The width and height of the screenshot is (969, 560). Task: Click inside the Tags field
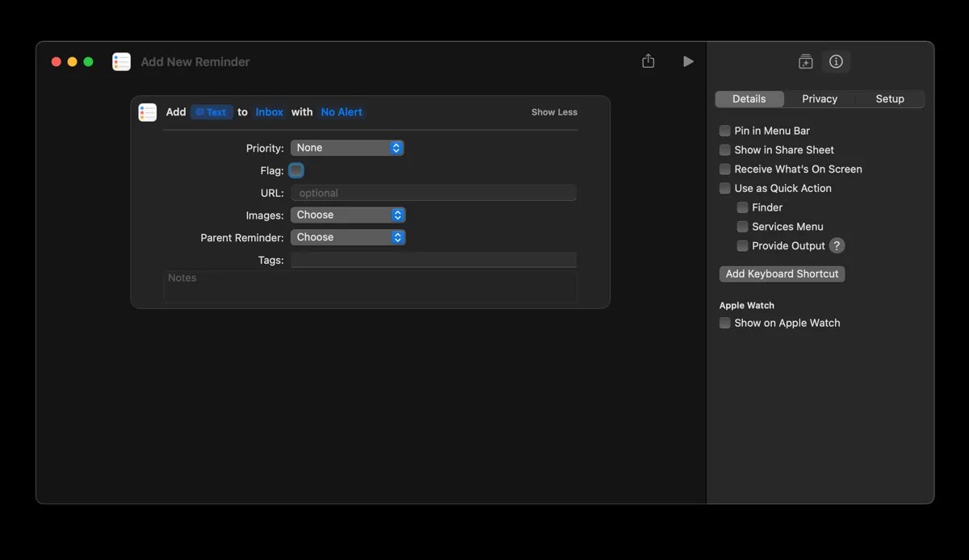[x=434, y=260]
